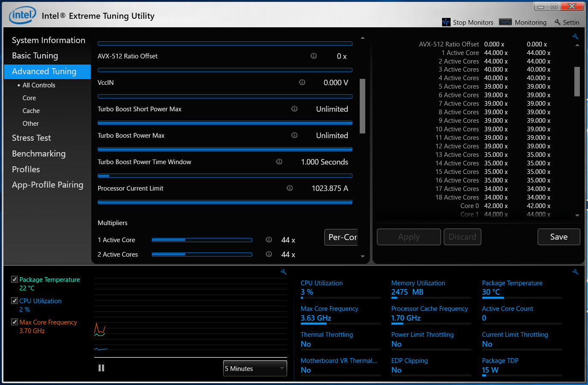Viewport: 588px width, 385px height.
Task: Open Stress Test section
Action: tap(32, 138)
